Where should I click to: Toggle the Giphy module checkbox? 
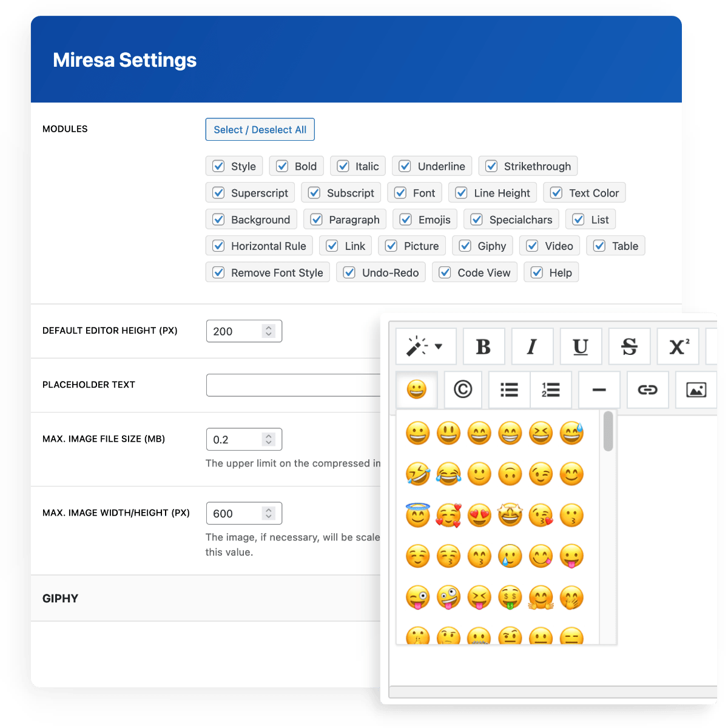coord(465,246)
